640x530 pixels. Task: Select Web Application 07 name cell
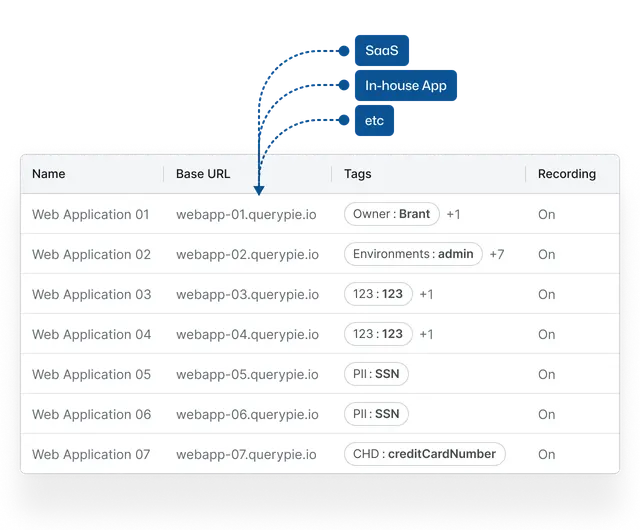[91, 454]
